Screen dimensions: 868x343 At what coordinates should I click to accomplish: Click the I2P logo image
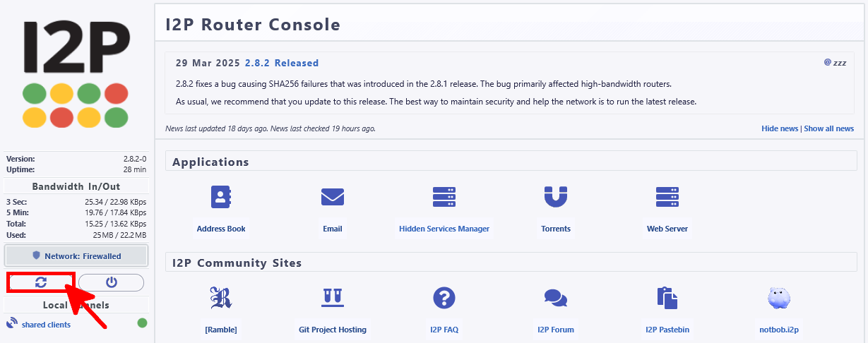pyautogui.click(x=76, y=74)
